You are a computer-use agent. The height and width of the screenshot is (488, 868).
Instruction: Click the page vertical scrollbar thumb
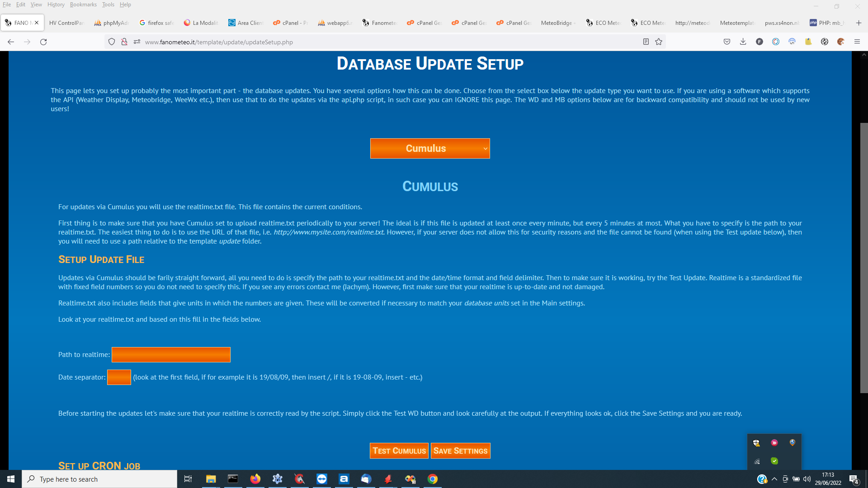click(864, 258)
